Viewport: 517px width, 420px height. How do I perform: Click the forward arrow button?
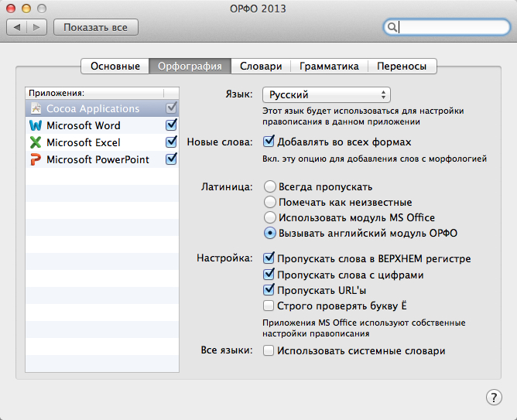point(36,27)
